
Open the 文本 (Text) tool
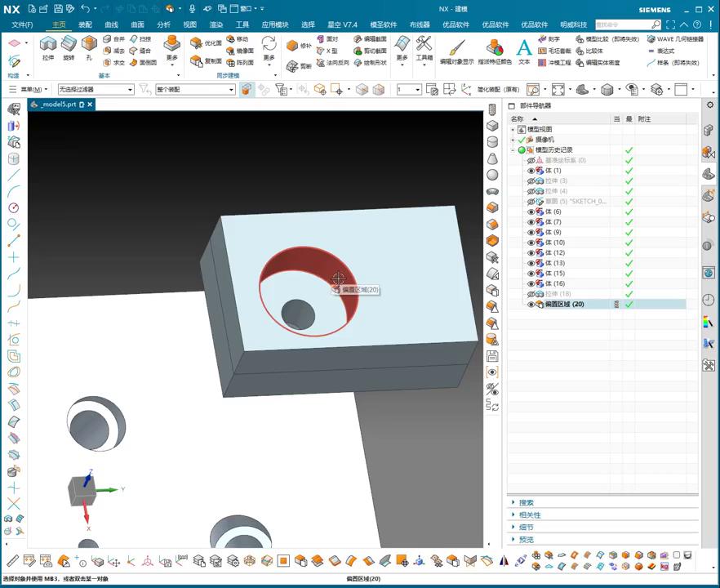coord(524,47)
